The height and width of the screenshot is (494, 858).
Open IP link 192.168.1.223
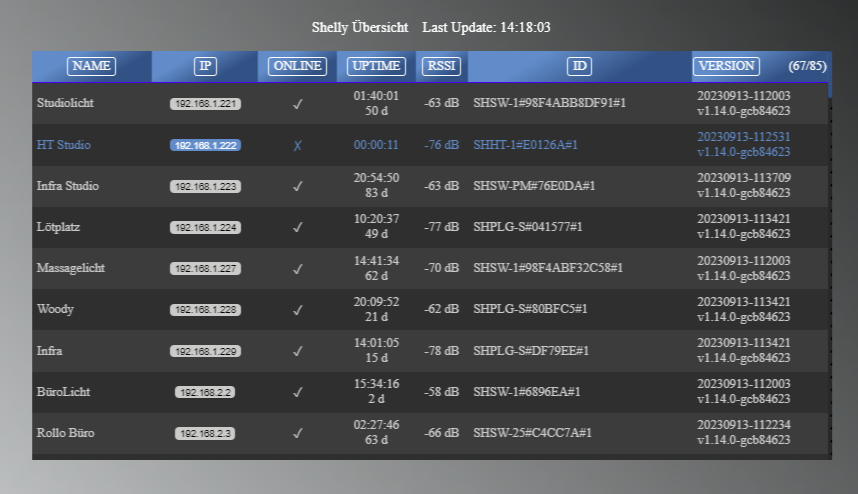click(x=205, y=187)
